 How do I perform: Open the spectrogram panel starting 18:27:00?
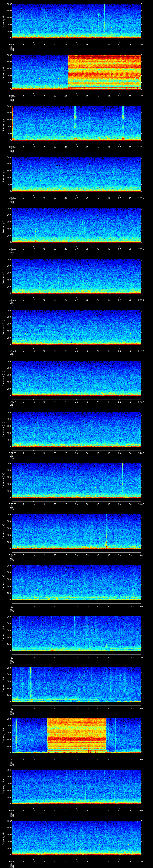76,685
